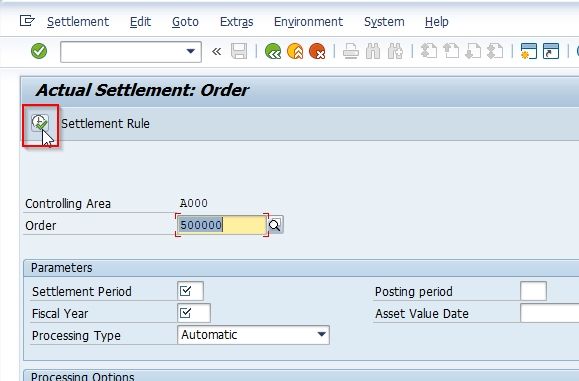Viewport: 579px width, 381px height.
Task: Click the green Enter checkmark icon
Action: (39, 51)
